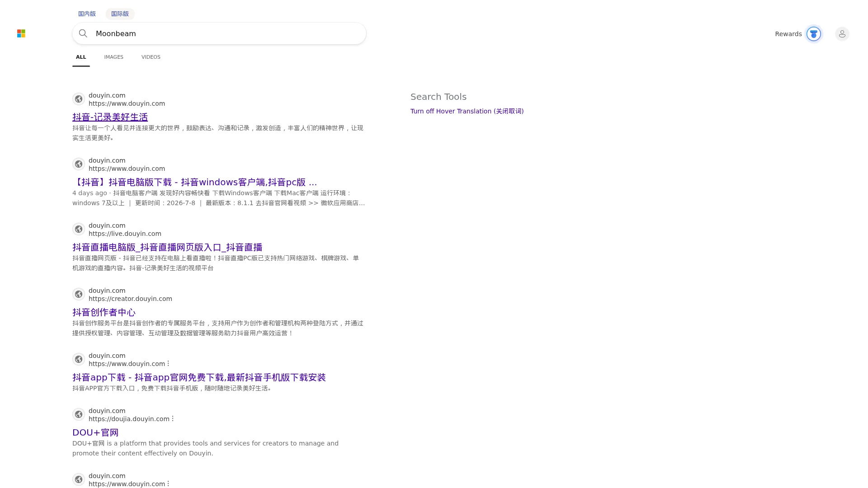The image size is (868, 488).
Task: Click globe icon beside 抖音电脑版下载 result
Action: 79,164
